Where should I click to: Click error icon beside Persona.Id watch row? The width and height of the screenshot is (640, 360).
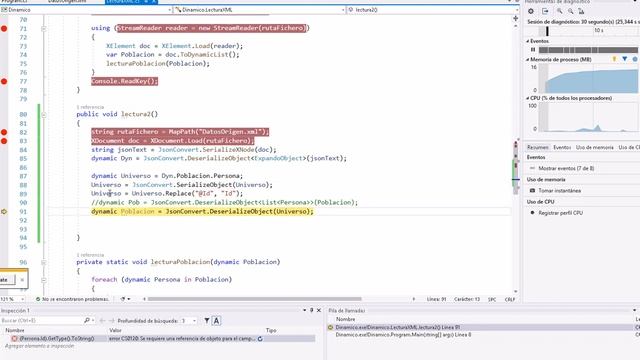pyautogui.click(x=15, y=339)
